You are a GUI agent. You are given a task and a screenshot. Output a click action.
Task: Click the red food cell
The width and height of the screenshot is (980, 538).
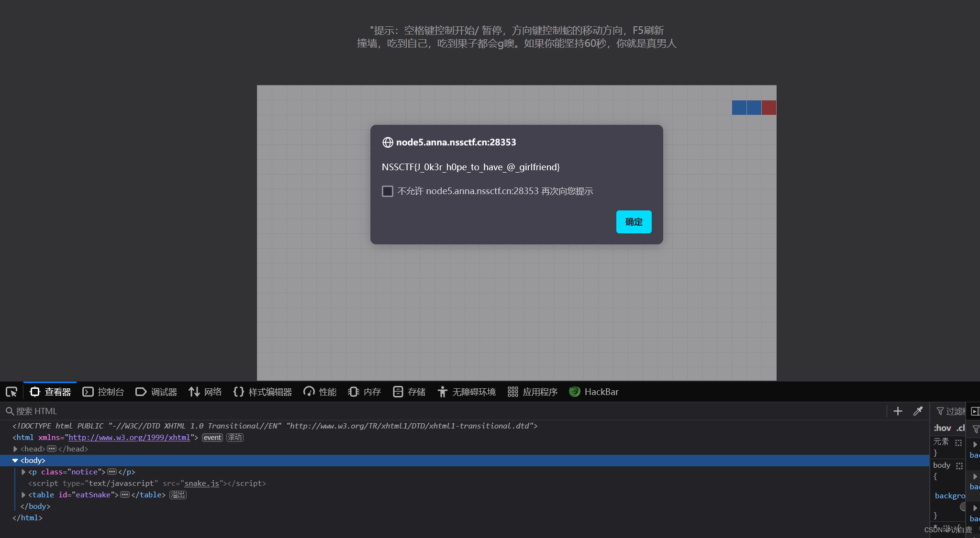768,108
